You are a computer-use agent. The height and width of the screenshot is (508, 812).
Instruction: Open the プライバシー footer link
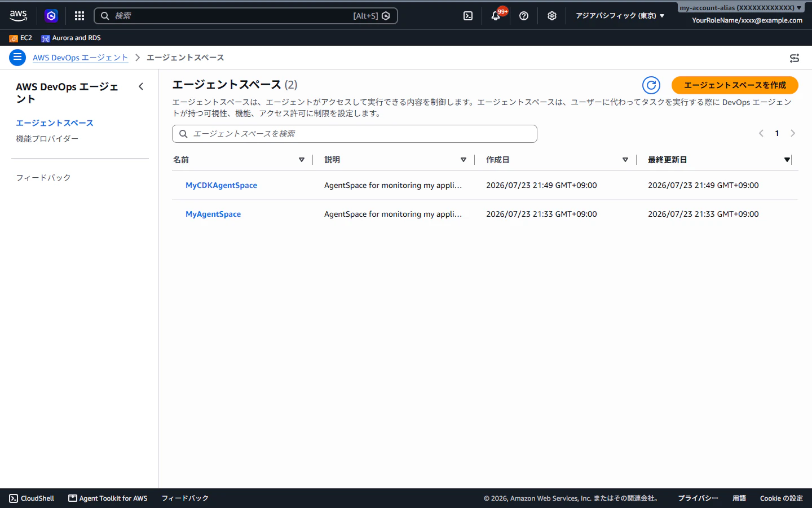pos(698,498)
